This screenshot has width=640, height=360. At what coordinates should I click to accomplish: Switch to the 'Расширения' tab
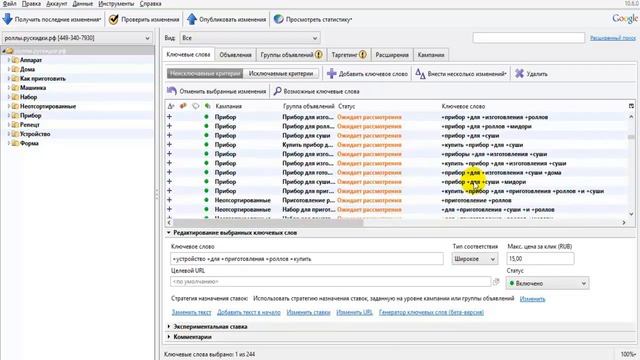pos(392,55)
